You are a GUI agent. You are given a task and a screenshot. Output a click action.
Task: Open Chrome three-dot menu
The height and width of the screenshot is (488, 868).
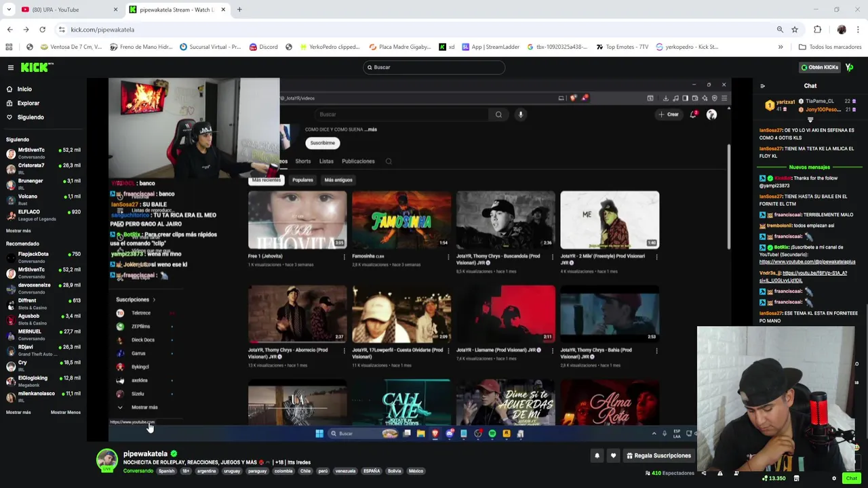tap(859, 30)
